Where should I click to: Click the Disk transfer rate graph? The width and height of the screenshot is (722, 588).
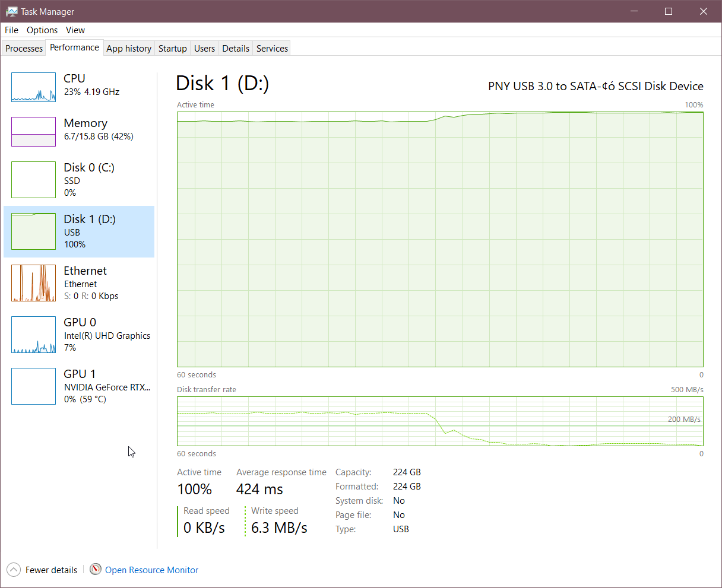pos(440,421)
